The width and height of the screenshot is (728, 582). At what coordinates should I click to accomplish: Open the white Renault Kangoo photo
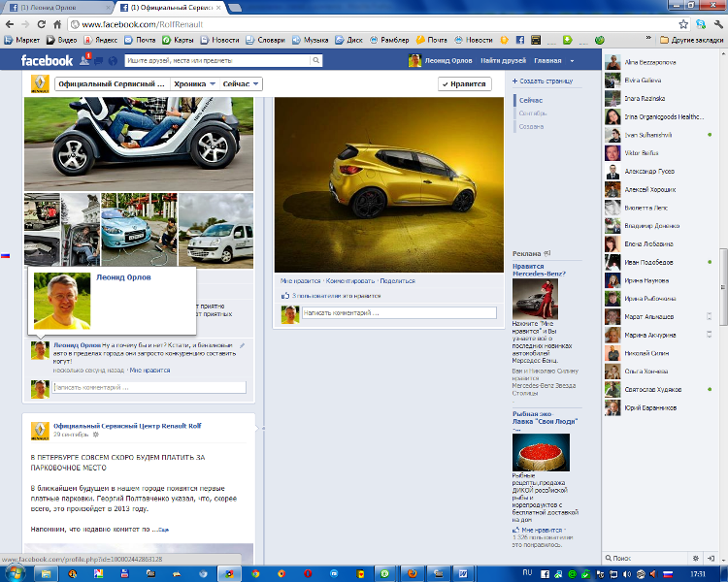click(x=215, y=231)
